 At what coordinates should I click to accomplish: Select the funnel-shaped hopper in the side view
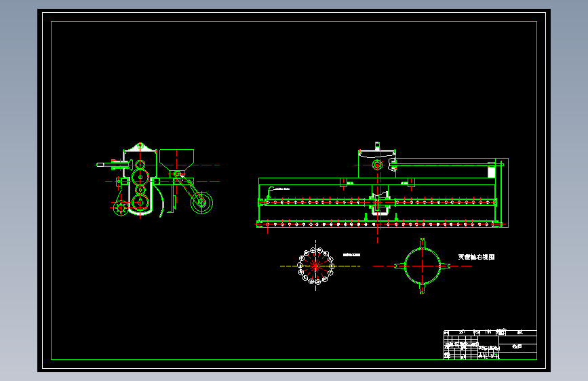(176, 159)
